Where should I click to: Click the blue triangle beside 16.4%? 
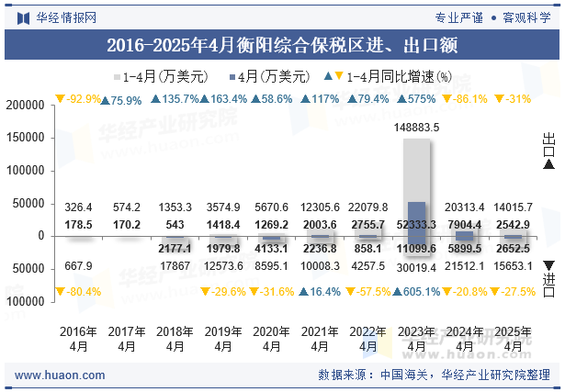pos(304,292)
